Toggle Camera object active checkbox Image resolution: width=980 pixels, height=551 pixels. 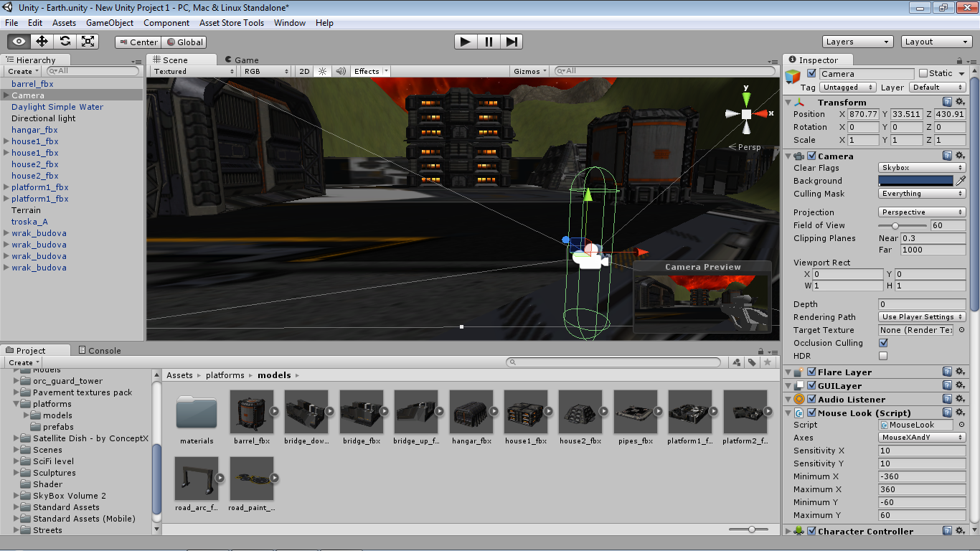811,73
